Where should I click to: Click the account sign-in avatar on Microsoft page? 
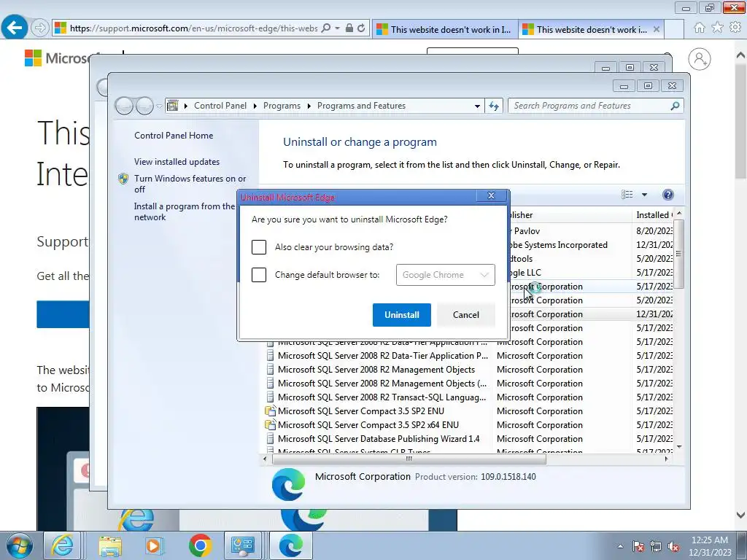pyautogui.click(x=700, y=59)
